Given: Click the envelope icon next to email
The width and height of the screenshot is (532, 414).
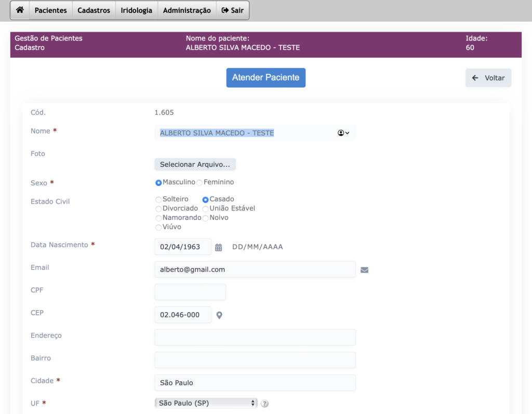Looking at the screenshot, I should pos(364,270).
